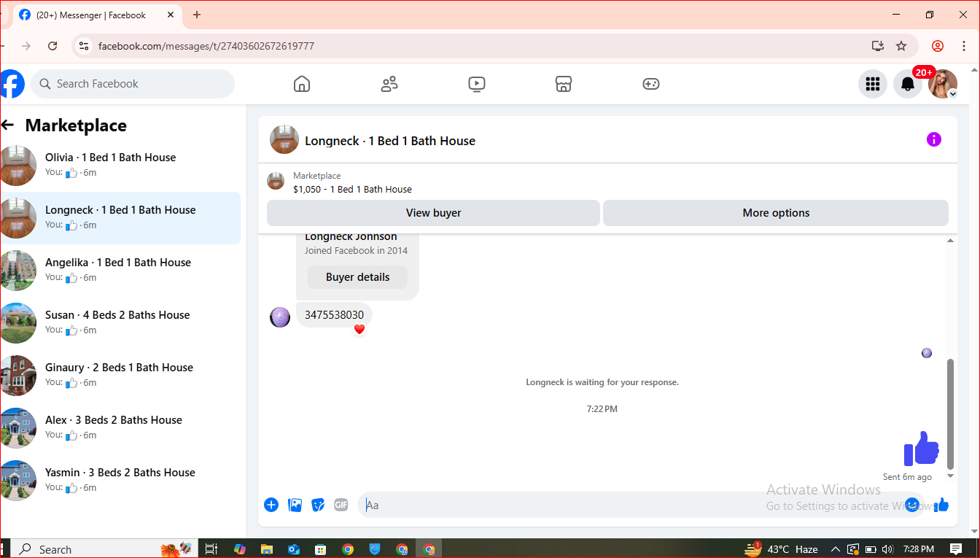This screenshot has height=558, width=980.
Task: Open the emoji picker in message box
Action: [912, 505]
